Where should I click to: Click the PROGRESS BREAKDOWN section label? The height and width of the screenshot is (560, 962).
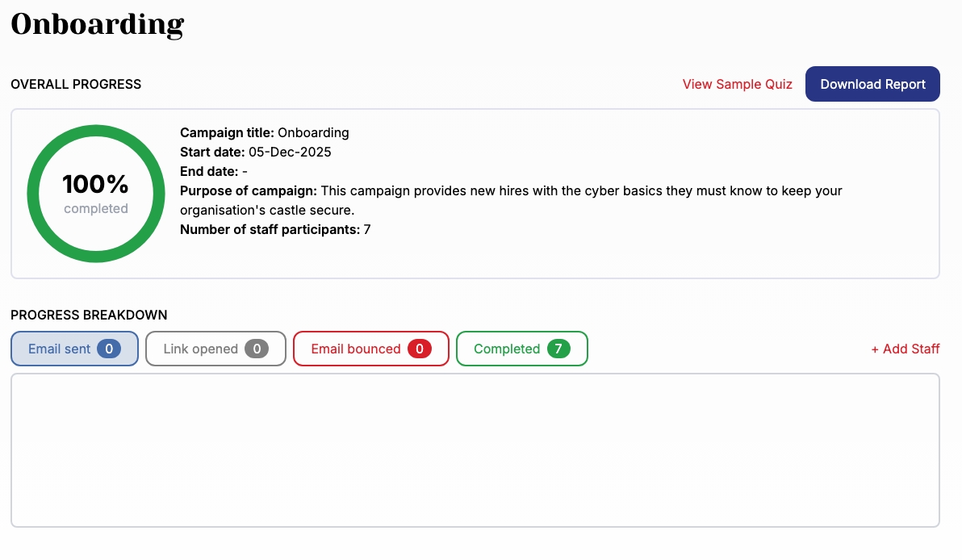click(89, 315)
